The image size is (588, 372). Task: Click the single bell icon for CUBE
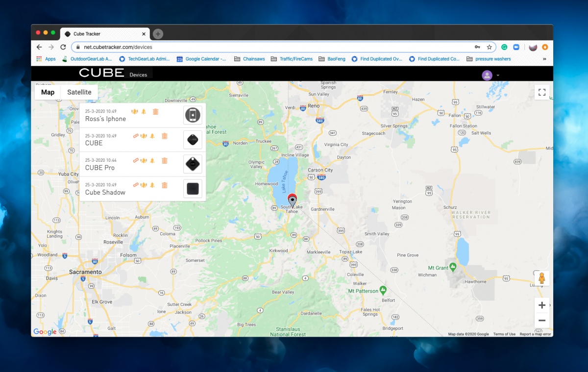point(152,136)
